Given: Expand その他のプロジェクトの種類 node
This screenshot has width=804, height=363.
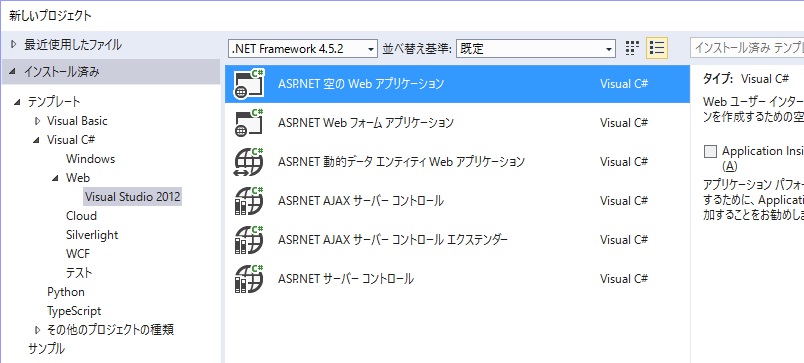Looking at the screenshot, I should coord(37,330).
